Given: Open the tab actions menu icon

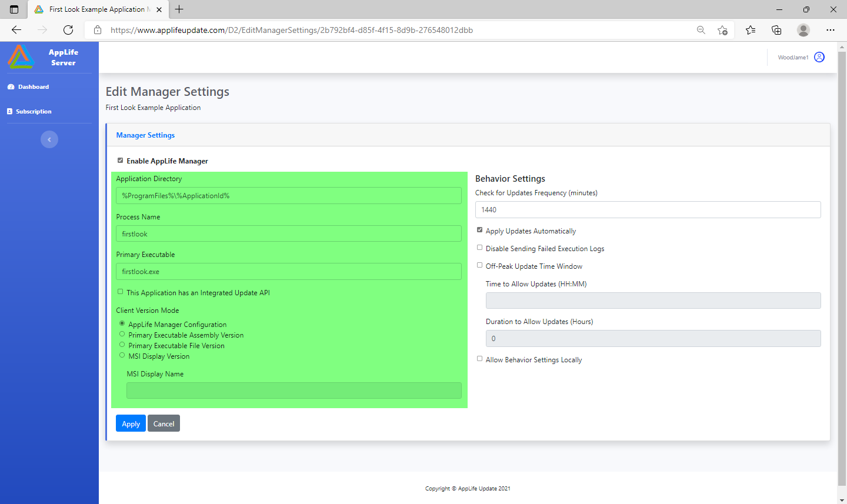Looking at the screenshot, I should [14, 9].
